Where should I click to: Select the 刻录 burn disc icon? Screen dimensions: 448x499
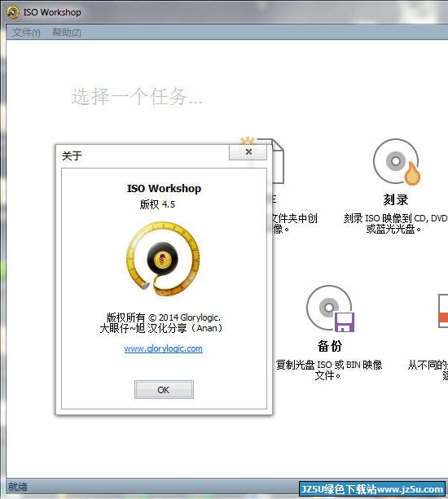397,162
